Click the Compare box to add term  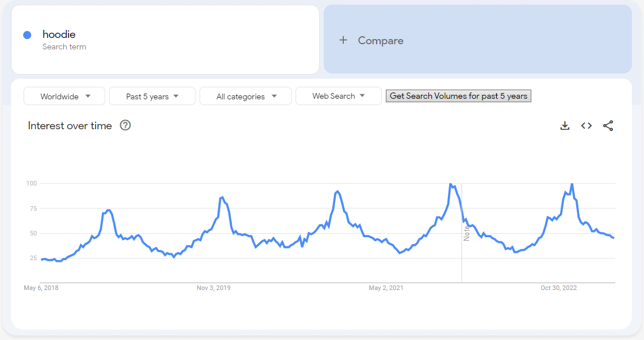[x=478, y=40]
